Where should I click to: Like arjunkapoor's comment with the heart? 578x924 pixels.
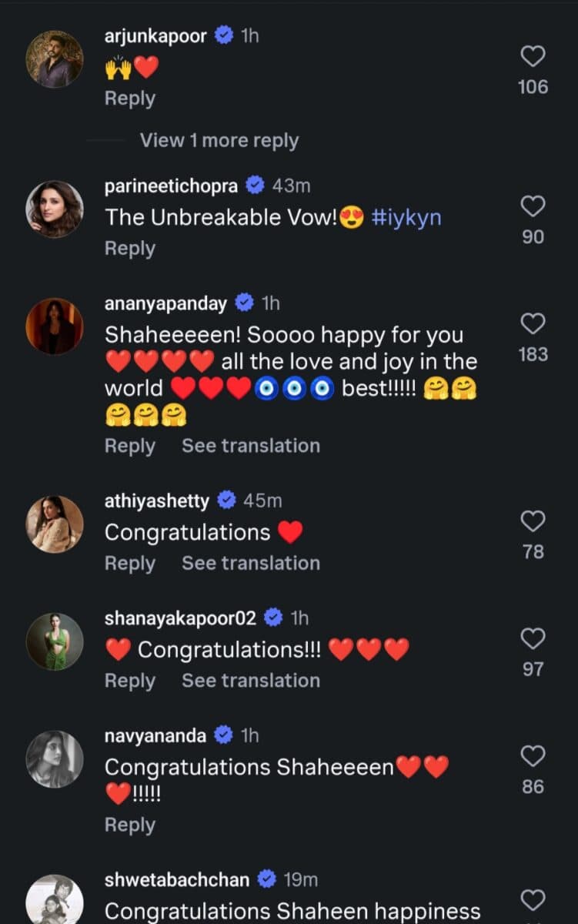tap(533, 56)
